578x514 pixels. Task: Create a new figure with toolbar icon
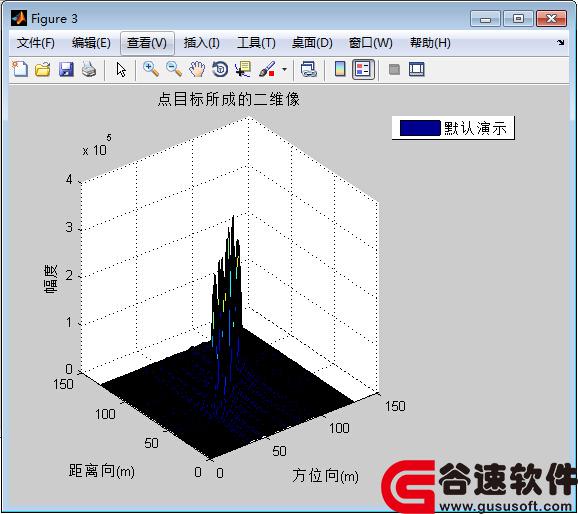tap(20, 69)
